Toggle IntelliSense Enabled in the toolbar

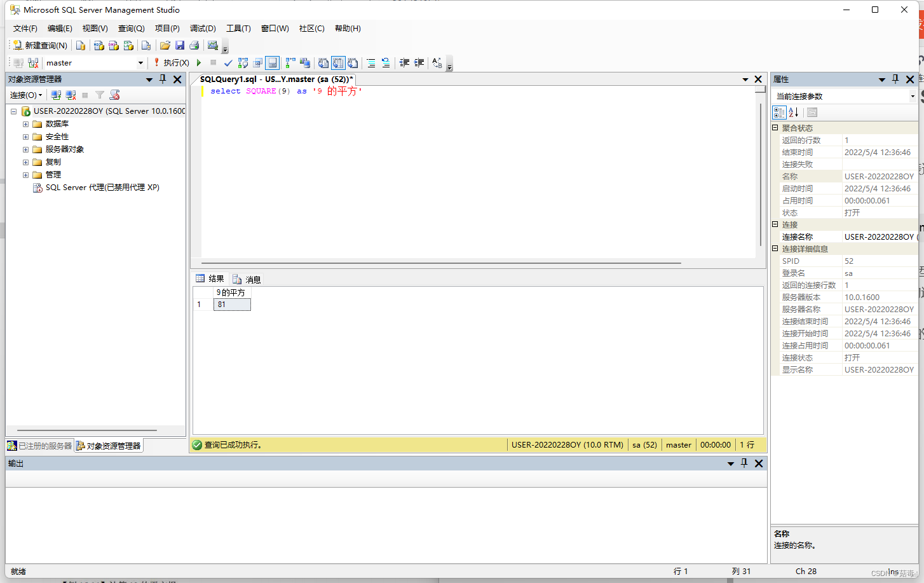[272, 63]
